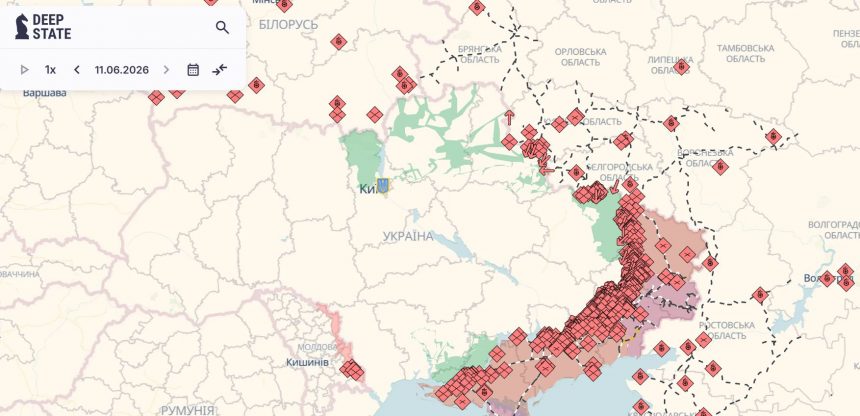Go to the next date arrow

tap(166, 70)
